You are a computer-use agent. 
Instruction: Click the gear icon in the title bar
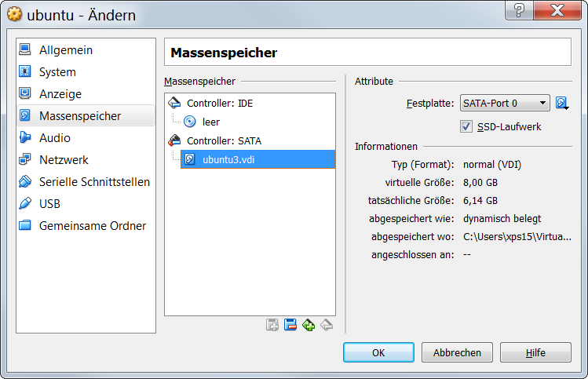point(14,14)
